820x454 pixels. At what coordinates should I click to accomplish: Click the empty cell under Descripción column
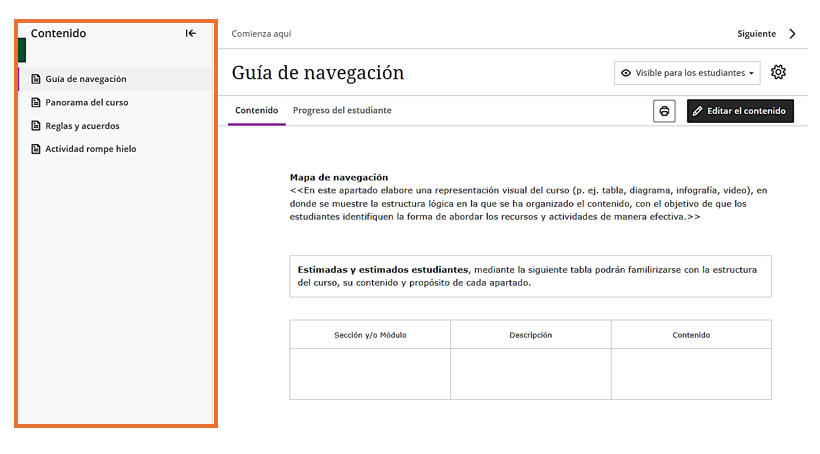click(x=530, y=374)
